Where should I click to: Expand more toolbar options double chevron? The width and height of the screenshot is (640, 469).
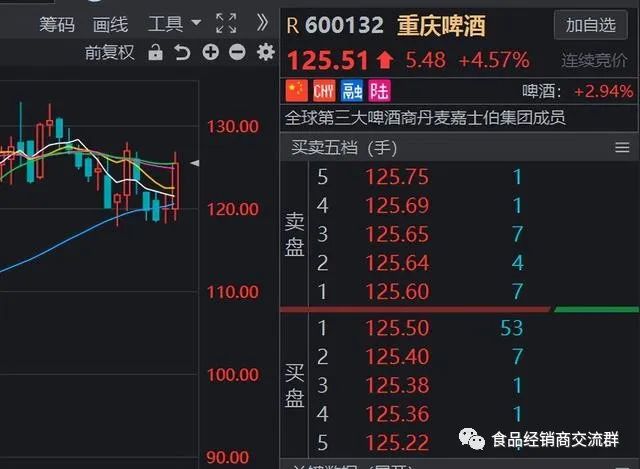[262, 23]
